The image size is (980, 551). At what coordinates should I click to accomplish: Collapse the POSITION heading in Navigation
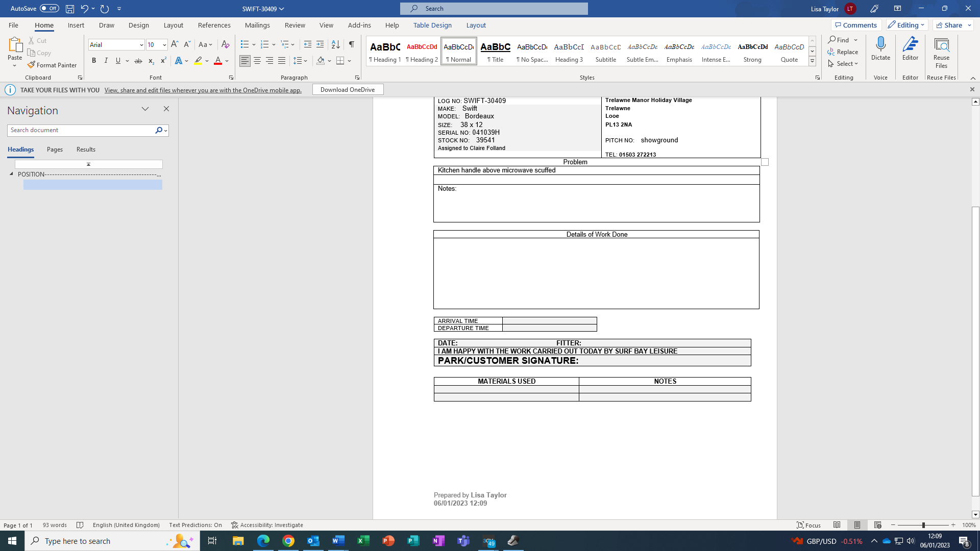pyautogui.click(x=11, y=174)
